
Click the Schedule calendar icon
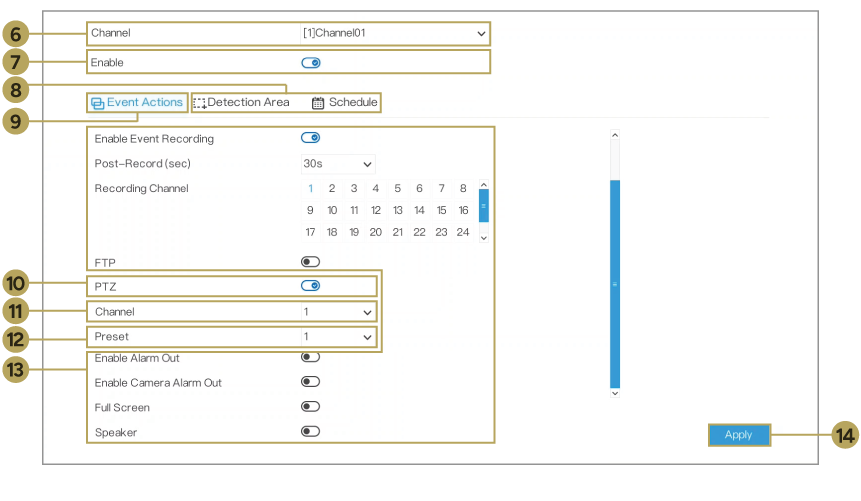(x=318, y=103)
